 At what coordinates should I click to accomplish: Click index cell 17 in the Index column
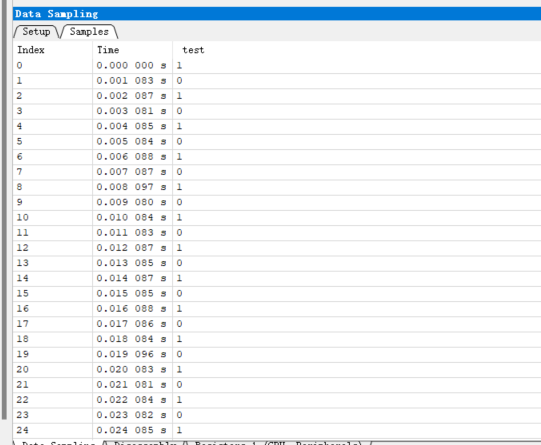tap(53, 324)
